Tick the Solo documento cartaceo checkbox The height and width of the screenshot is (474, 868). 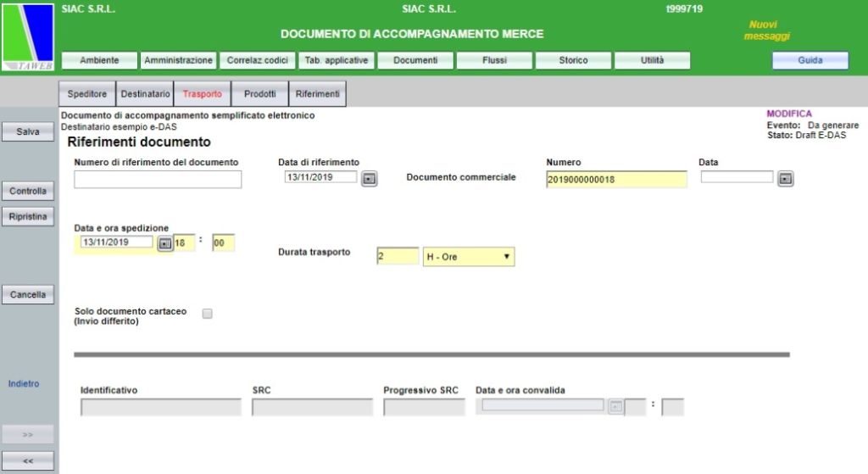pos(207,314)
